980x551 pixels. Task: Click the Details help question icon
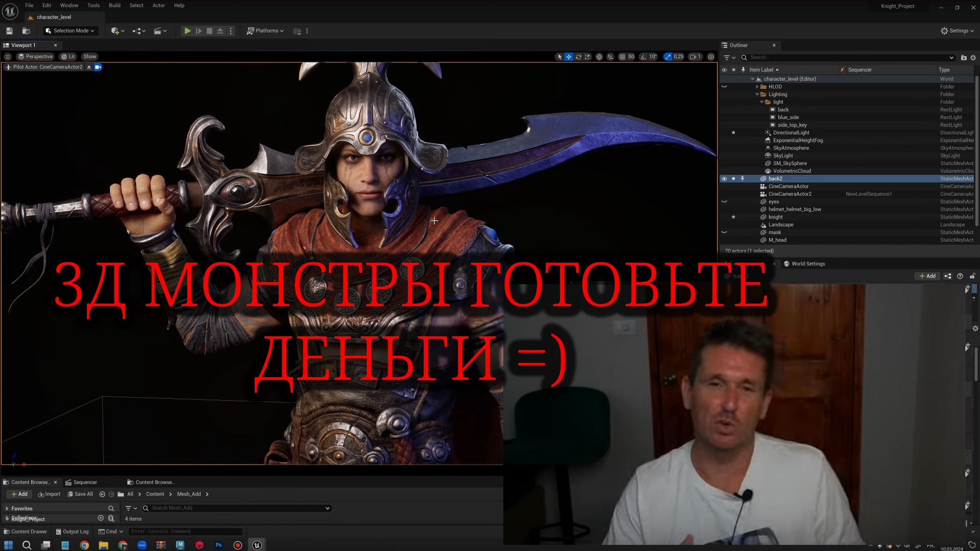click(960, 276)
